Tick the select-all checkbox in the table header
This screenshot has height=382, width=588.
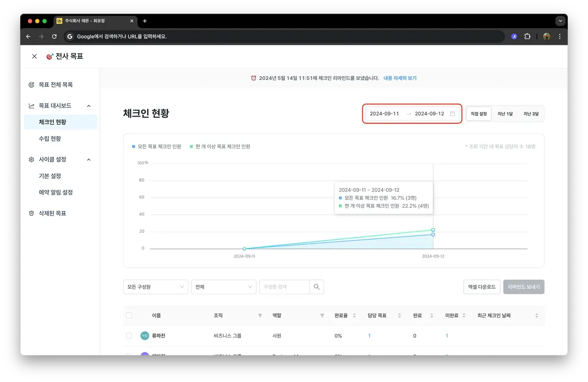click(129, 316)
